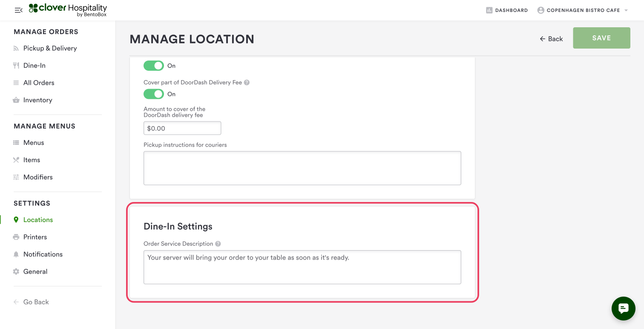Expand the Copenhagen Bistro Cafe account dropdown

coord(626,10)
